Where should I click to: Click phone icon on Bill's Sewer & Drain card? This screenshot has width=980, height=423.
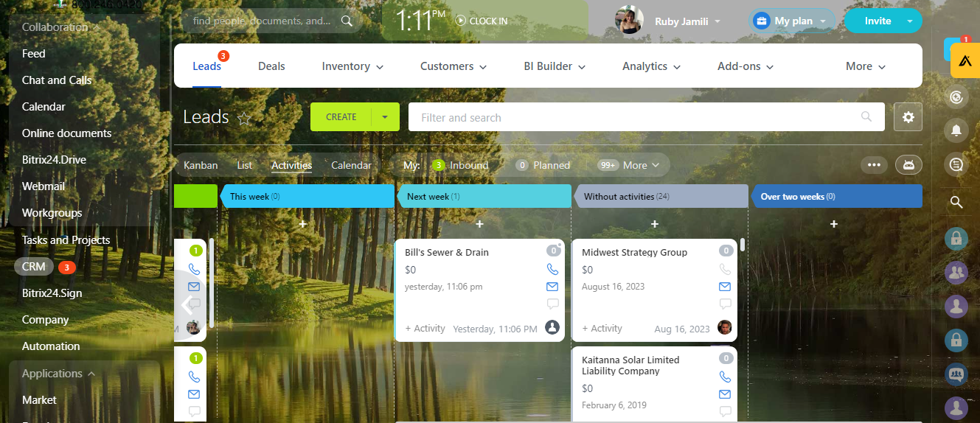[552, 270]
